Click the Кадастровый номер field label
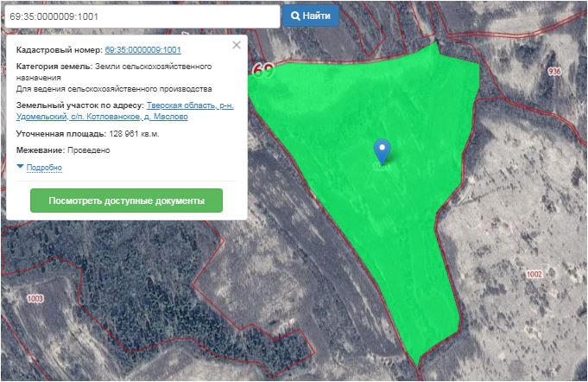The height and width of the screenshot is (382, 588). click(x=58, y=51)
